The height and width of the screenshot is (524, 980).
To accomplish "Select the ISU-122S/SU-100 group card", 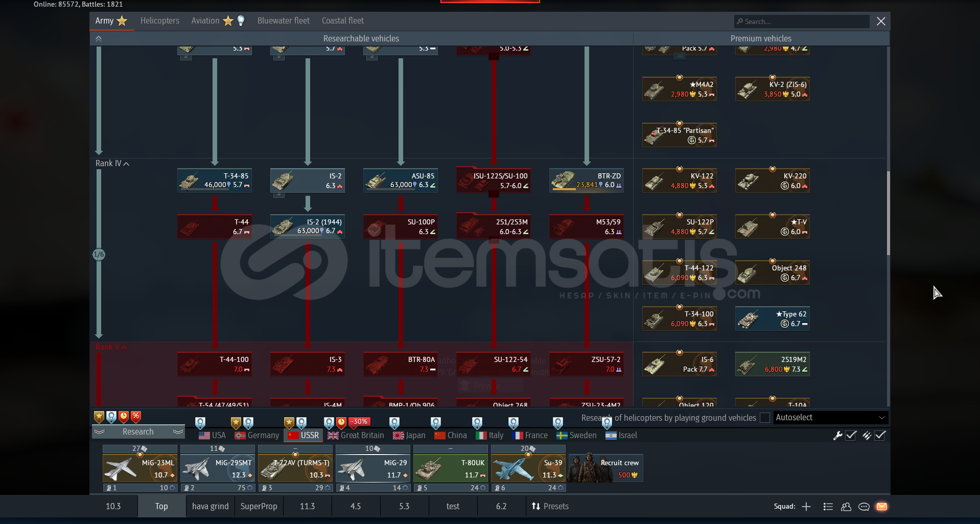I will click(x=494, y=180).
